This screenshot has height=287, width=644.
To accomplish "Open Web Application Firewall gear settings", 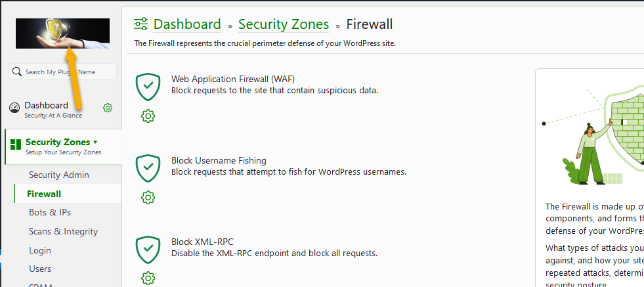I will point(148,116).
